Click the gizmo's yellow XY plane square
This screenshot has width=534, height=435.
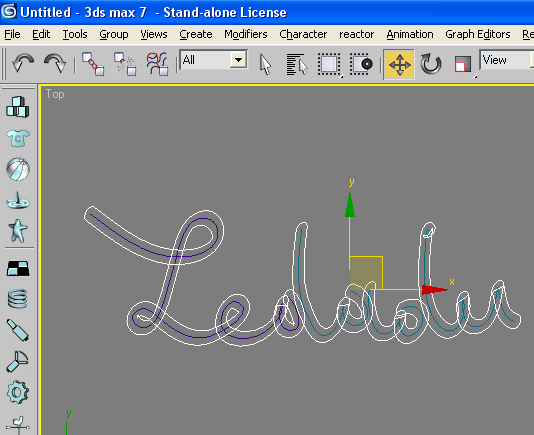366,273
